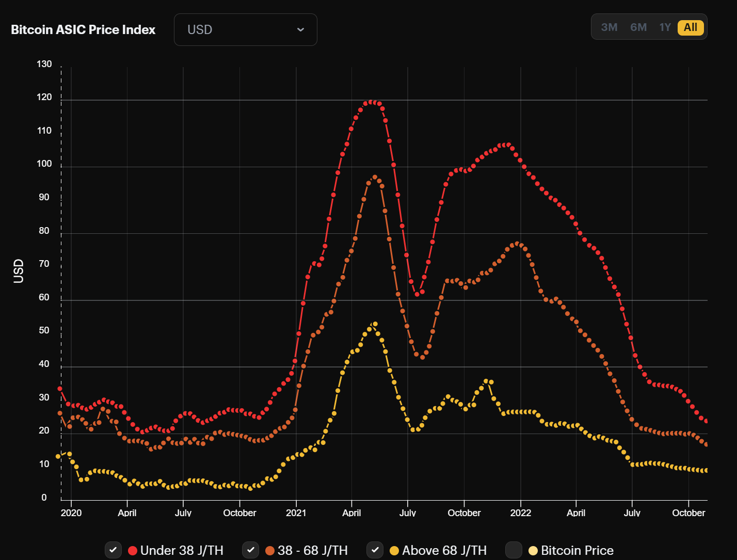Select the 3M time range tab
Image resolution: width=737 pixels, height=560 pixels.
pos(609,27)
